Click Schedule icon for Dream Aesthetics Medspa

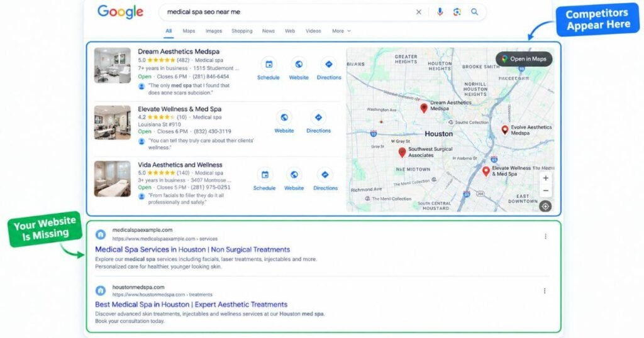coord(269,65)
